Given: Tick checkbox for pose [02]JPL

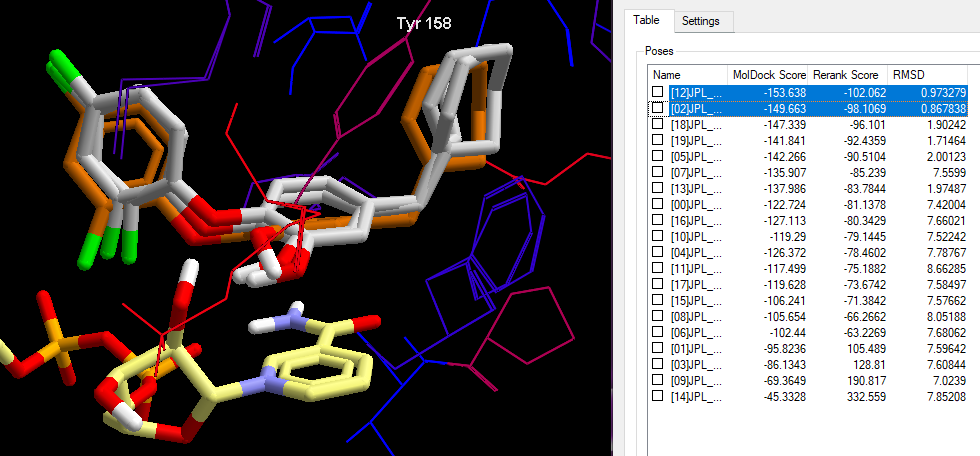Looking at the screenshot, I should (658, 108).
